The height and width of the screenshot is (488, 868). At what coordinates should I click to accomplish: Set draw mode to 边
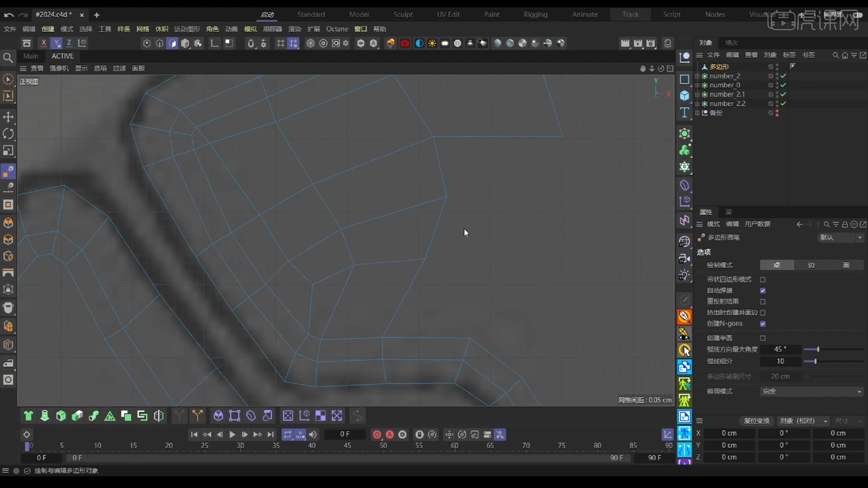811,265
